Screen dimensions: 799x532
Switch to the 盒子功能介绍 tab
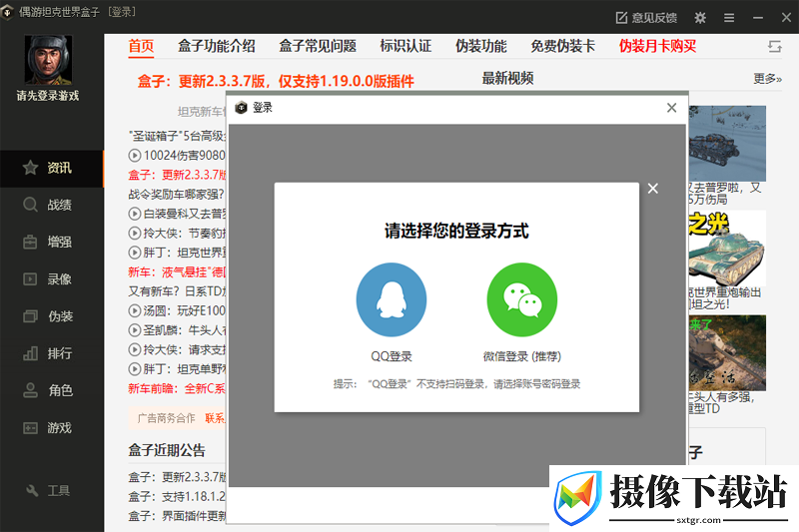coord(217,46)
